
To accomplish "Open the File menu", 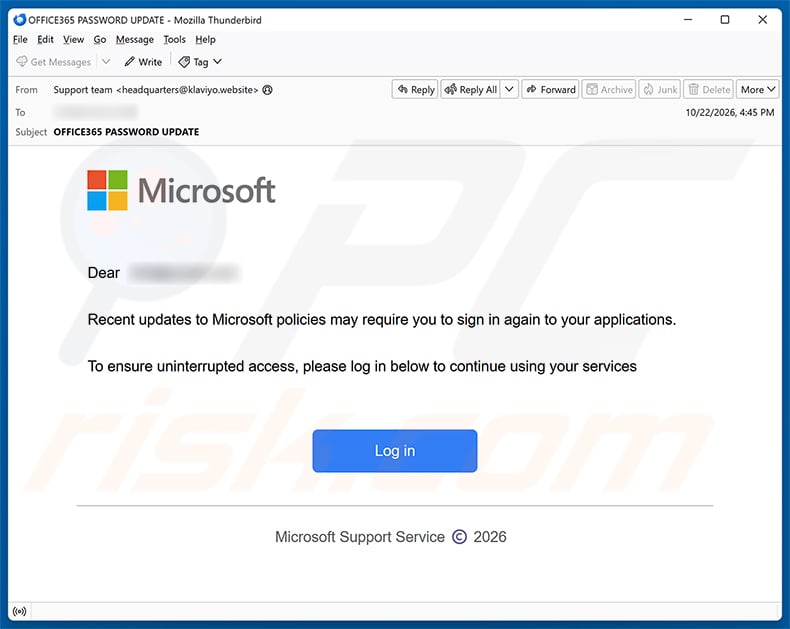I will (x=20, y=39).
